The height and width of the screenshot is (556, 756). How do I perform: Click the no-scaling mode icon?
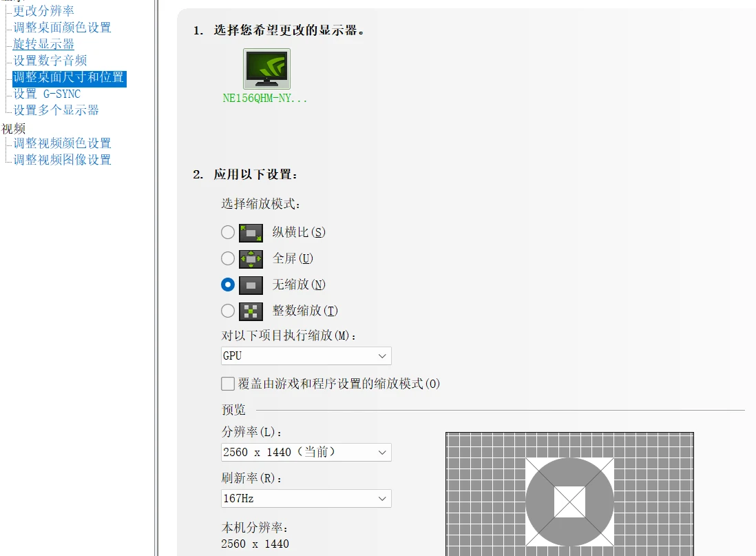coord(250,285)
